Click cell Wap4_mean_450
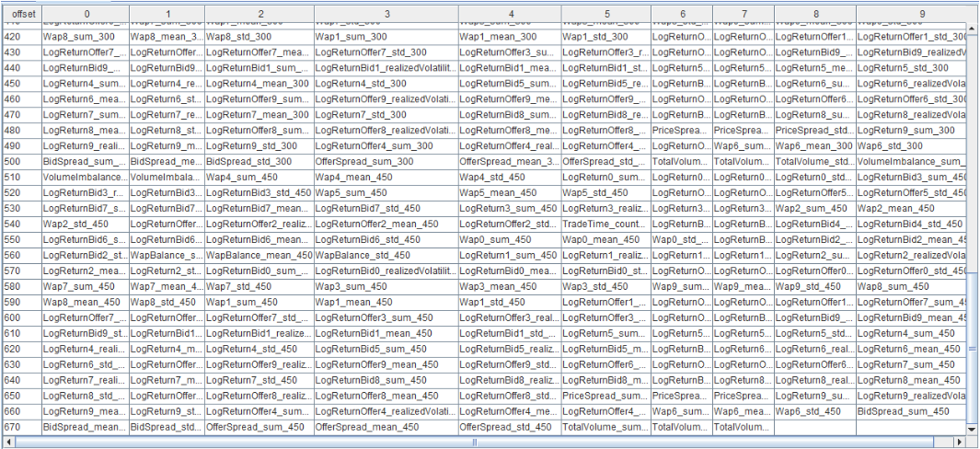This screenshot has height=449, width=980. [x=386, y=177]
